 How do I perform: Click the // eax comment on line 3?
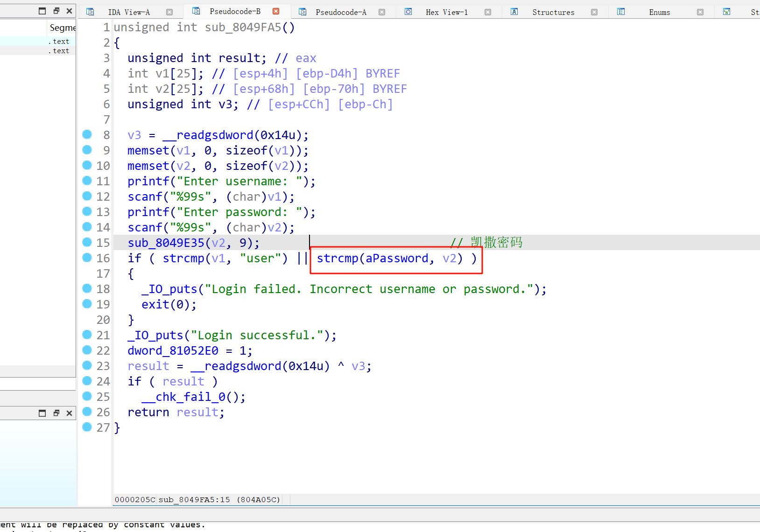[x=296, y=58]
